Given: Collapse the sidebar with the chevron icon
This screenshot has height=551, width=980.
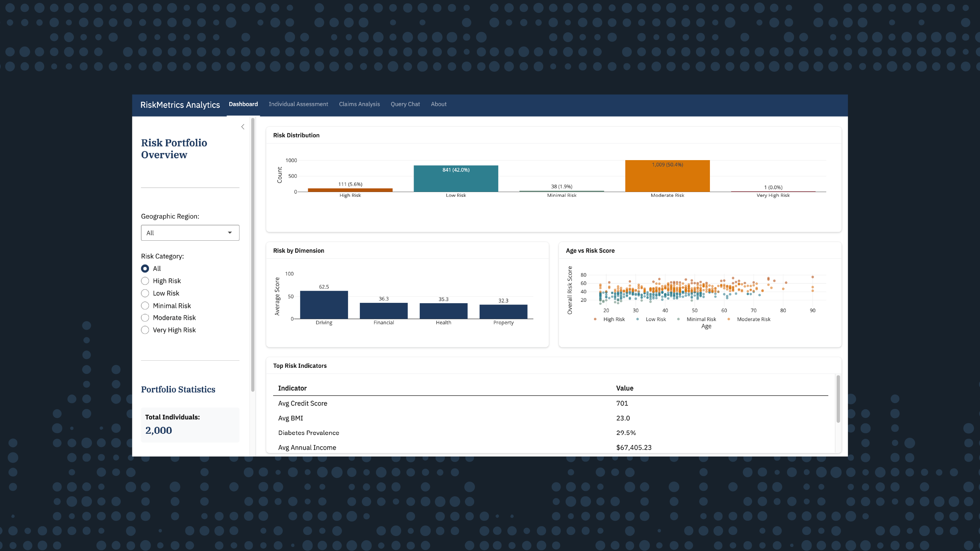Looking at the screenshot, I should tap(243, 127).
